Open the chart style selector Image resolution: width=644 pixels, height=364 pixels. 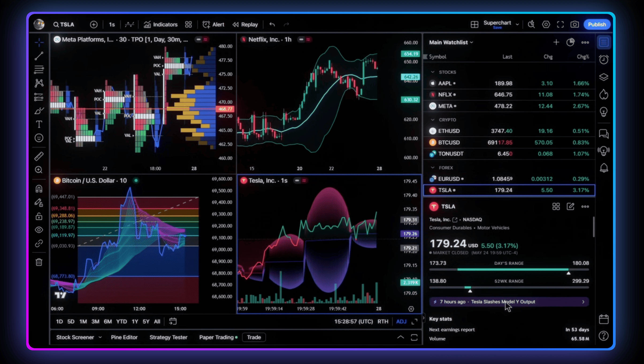pos(129,25)
